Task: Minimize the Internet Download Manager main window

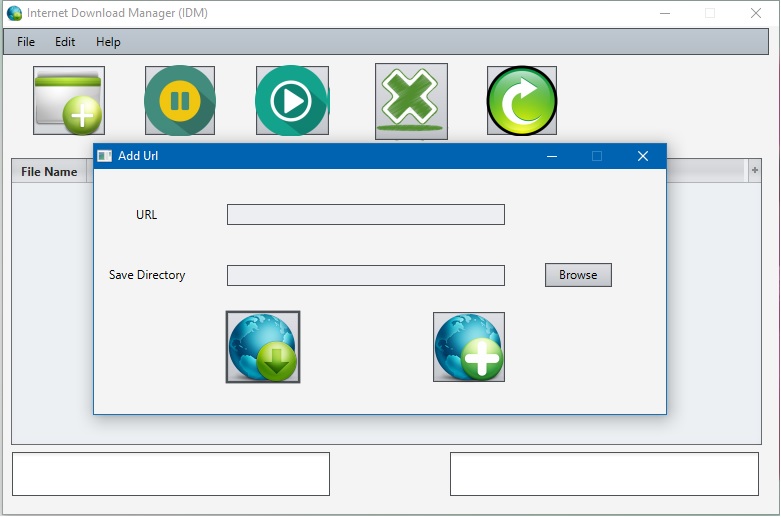Action: point(665,13)
